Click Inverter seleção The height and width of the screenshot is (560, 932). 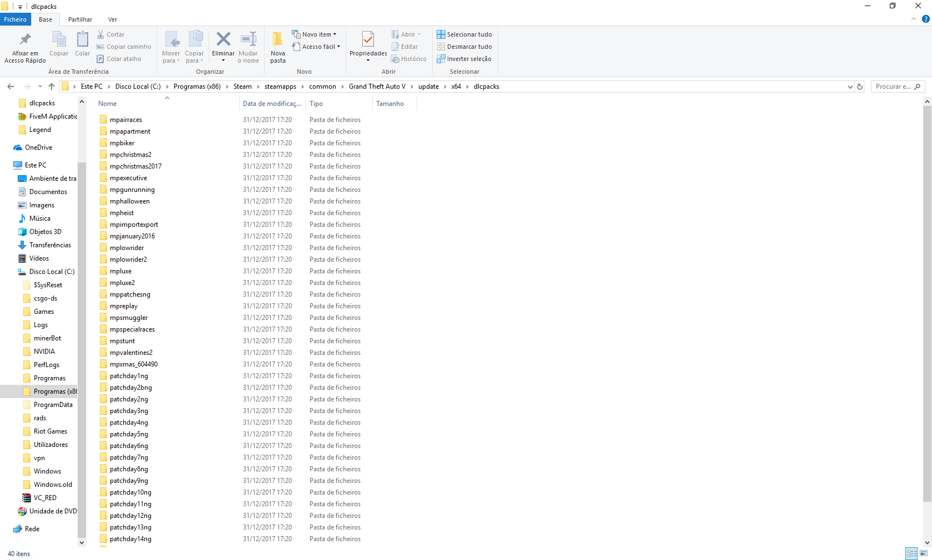(464, 59)
